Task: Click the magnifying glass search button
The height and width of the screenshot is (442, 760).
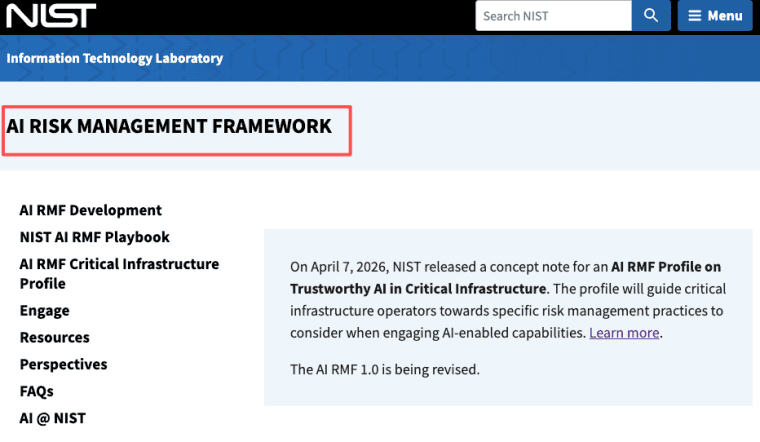Action: 651,16
